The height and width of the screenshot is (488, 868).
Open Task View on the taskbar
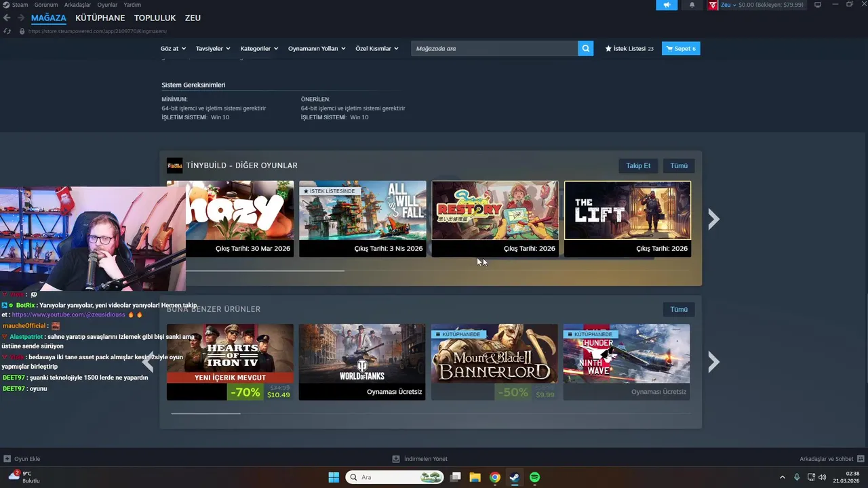(456, 477)
